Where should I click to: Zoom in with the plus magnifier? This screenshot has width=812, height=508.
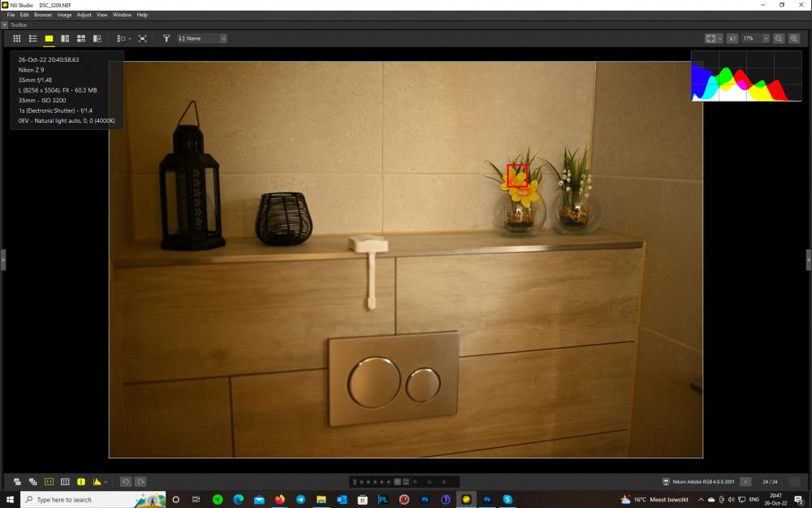(x=794, y=38)
